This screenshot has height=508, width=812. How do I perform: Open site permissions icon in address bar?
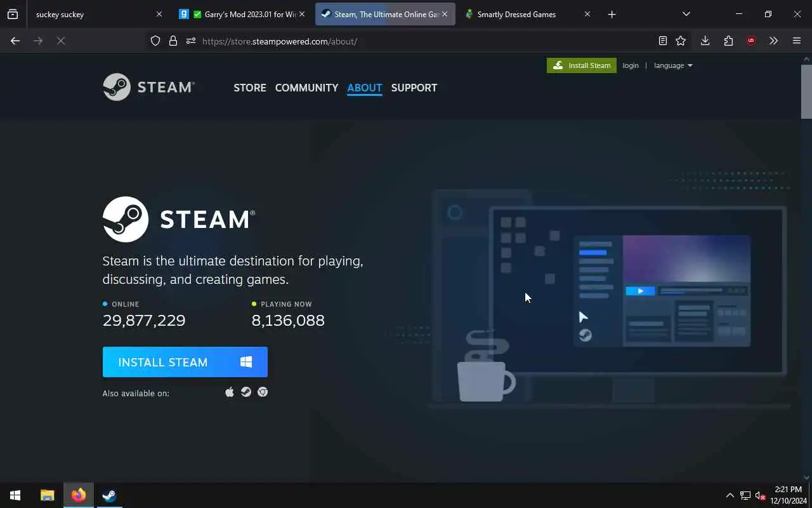[x=190, y=41]
